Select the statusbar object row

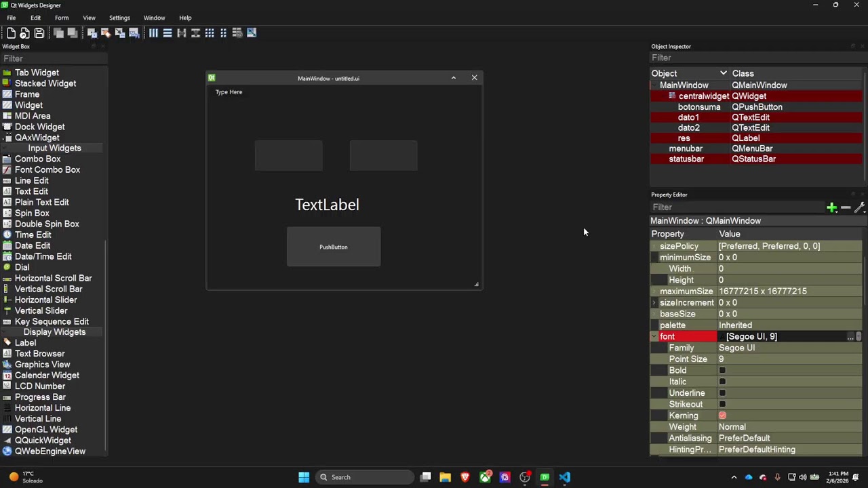(x=757, y=159)
